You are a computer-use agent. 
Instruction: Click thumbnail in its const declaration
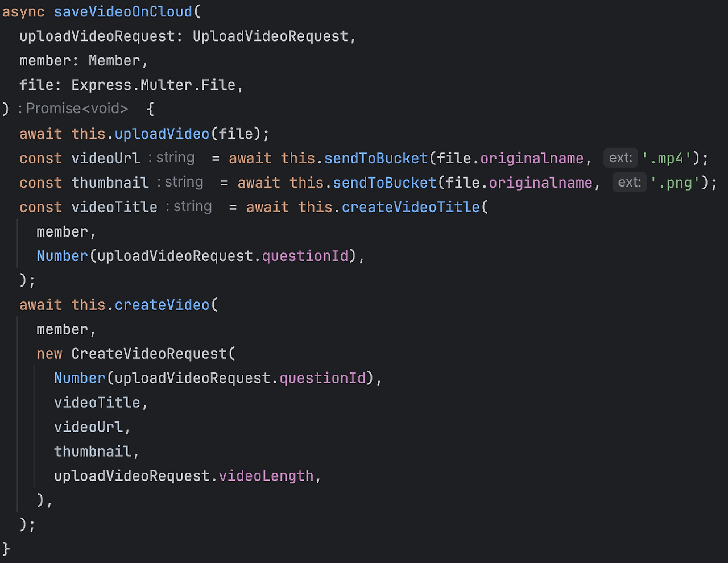point(110,183)
